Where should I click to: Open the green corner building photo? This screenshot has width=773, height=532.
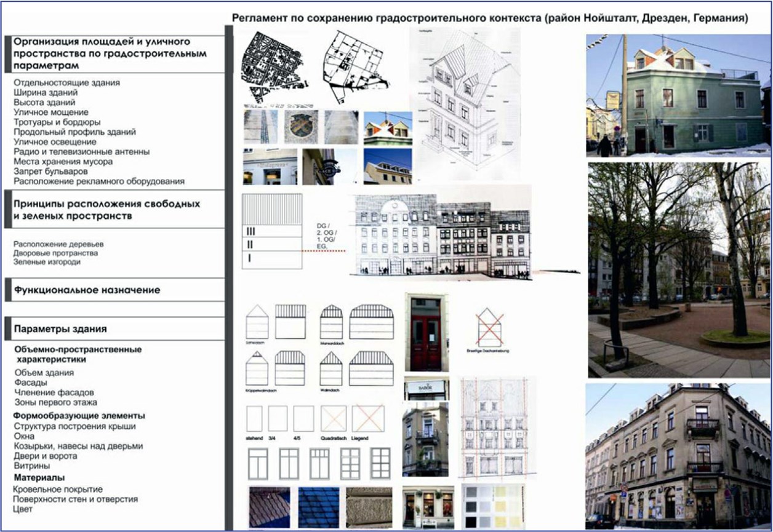pyautogui.click(x=678, y=95)
